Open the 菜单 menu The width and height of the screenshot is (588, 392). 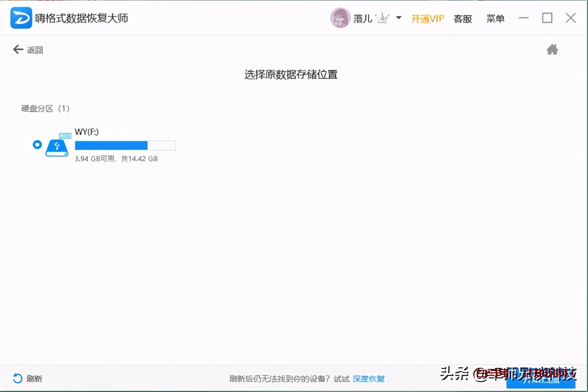click(x=495, y=18)
